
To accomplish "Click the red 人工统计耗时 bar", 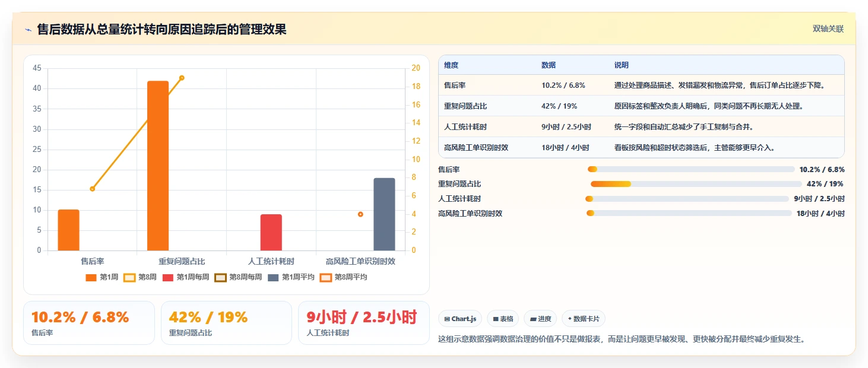I will point(271,232).
